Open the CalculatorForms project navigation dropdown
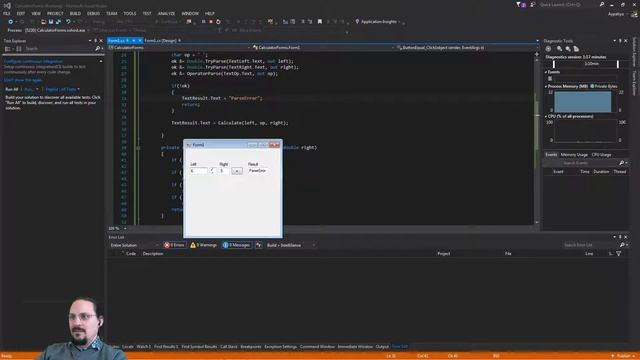The height and width of the screenshot is (360, 640). 179,48
